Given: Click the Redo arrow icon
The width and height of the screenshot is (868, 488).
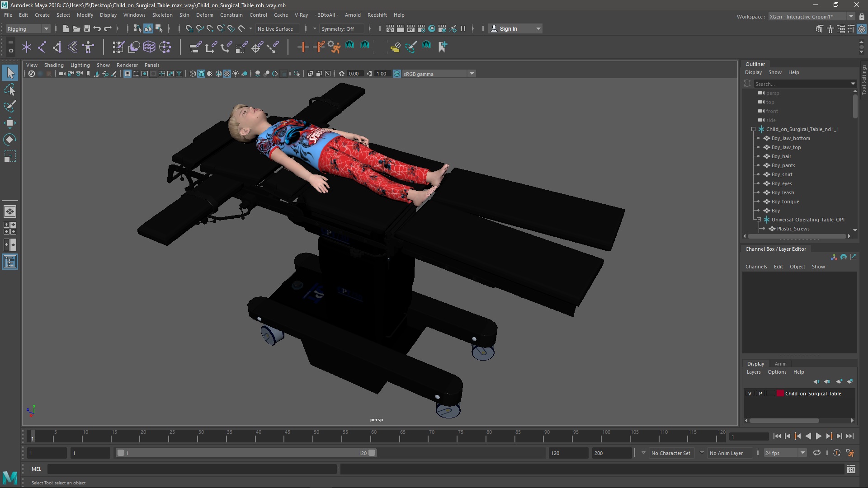Looking at the screenshot, I should click(108, 28).
